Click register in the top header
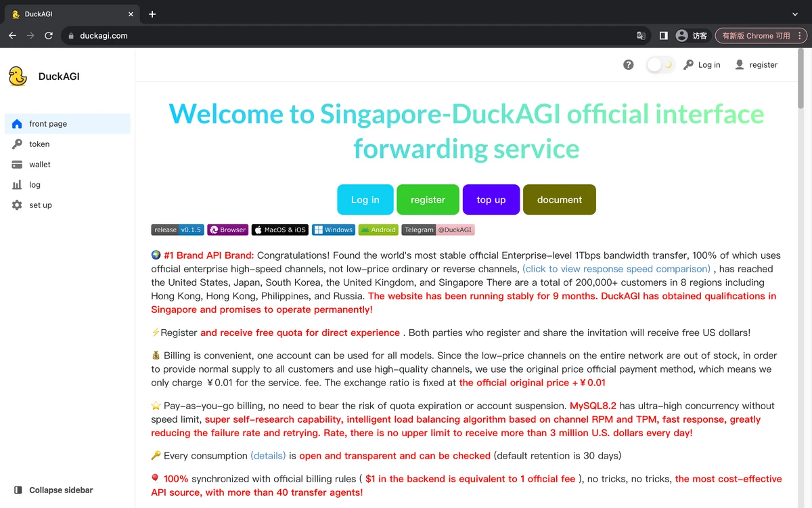812x508 pixels. click(757, 65)
